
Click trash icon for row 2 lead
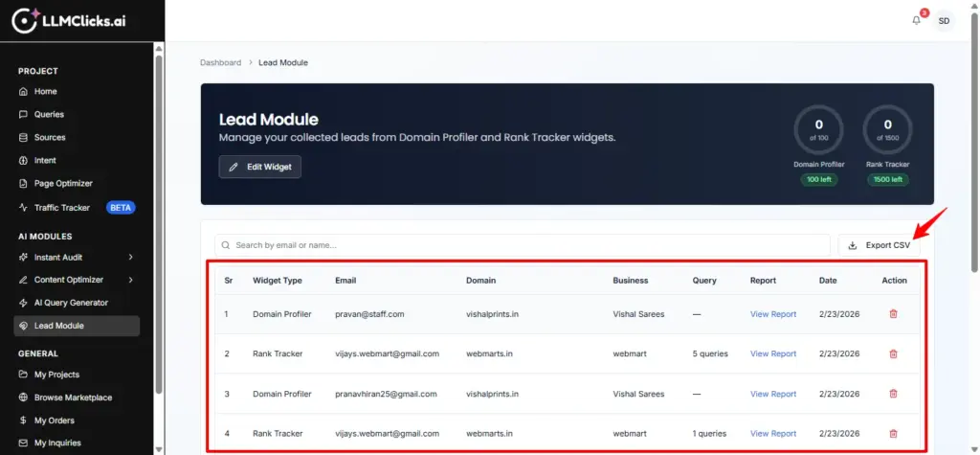[x=893, y=353]
